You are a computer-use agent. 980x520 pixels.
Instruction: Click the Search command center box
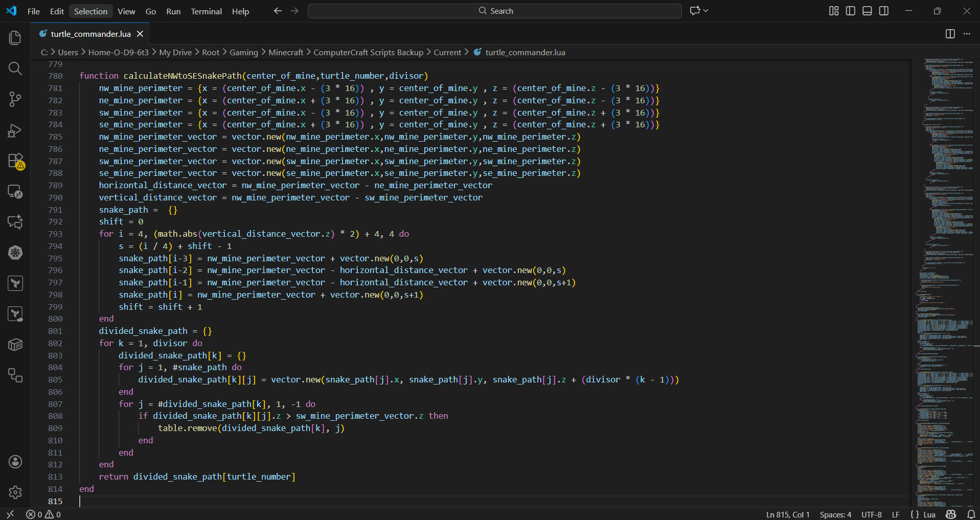[x=494, y=11]
